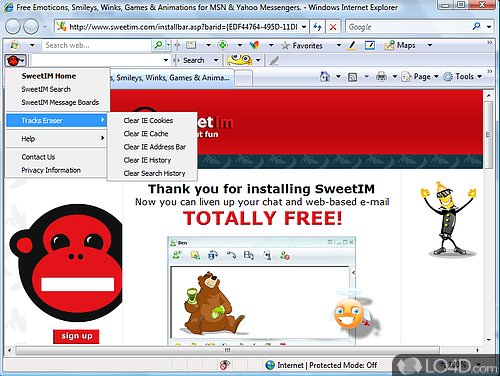Image resolution: width=500 pixels, height=376 pixels.
Task: Expand the SweetIM Search button dropdown
Action: point(216,60)
